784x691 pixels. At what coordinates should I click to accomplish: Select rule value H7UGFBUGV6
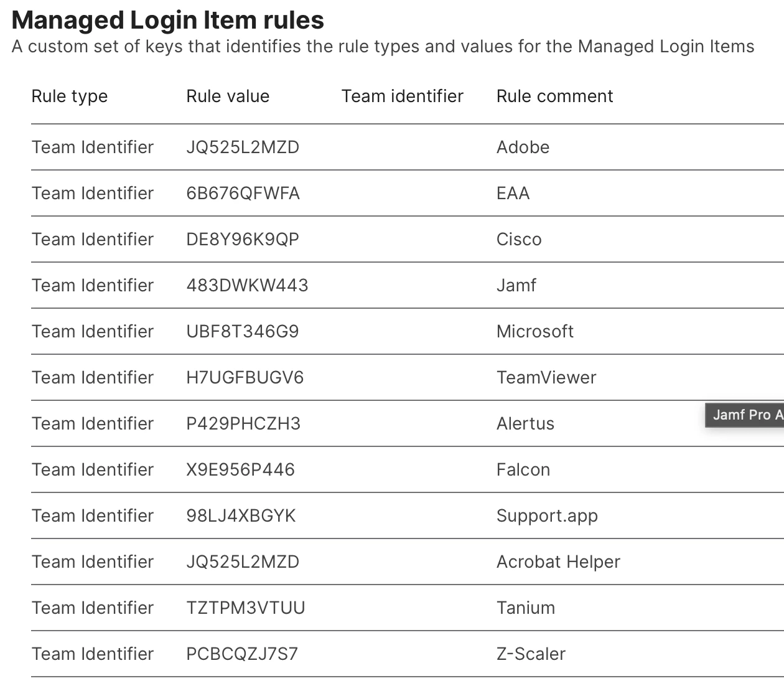(x=245, y=377)
